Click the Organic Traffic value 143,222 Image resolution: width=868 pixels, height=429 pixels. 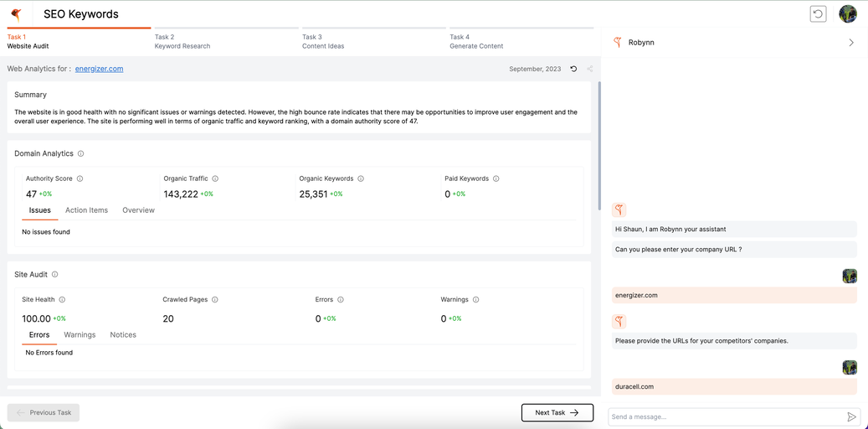181,194
